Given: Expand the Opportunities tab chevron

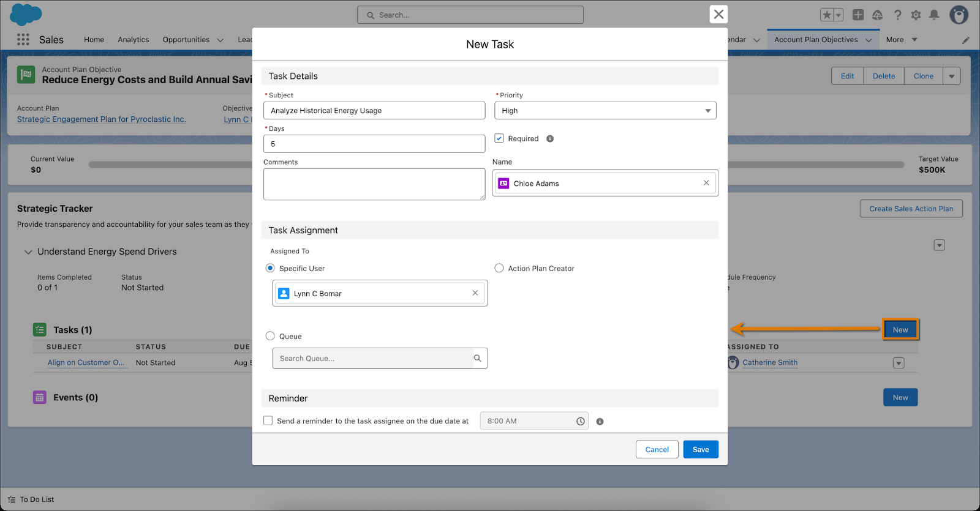Looking at the screenshot, I should [x=221, y=40].
